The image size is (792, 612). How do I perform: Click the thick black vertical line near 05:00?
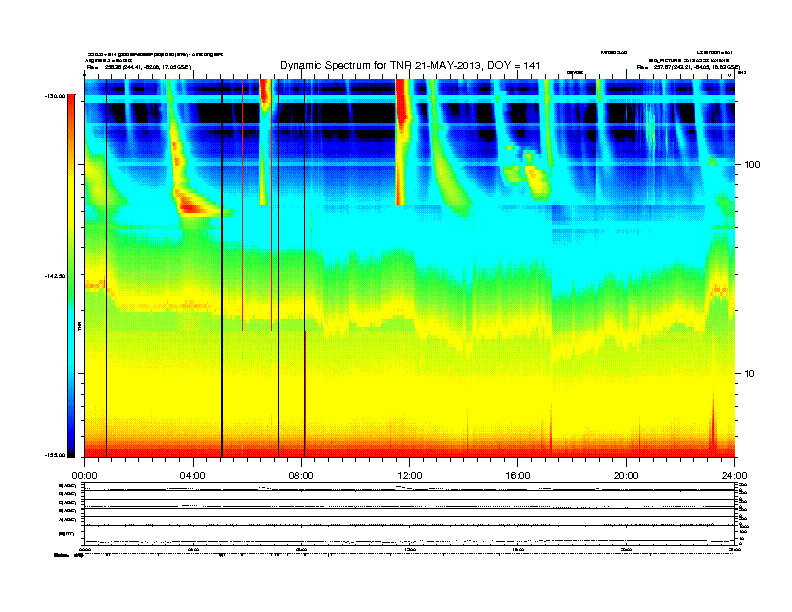pyautogui.click(x=222, y=268)
